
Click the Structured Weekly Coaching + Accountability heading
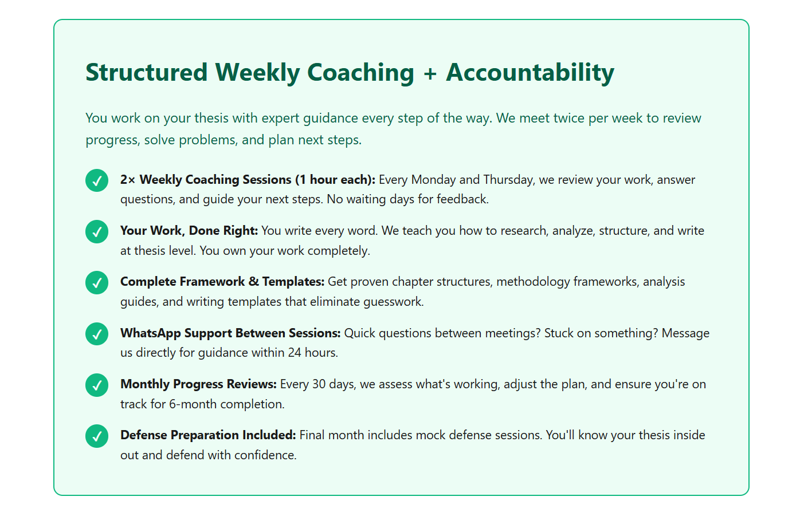click(350, 73)
